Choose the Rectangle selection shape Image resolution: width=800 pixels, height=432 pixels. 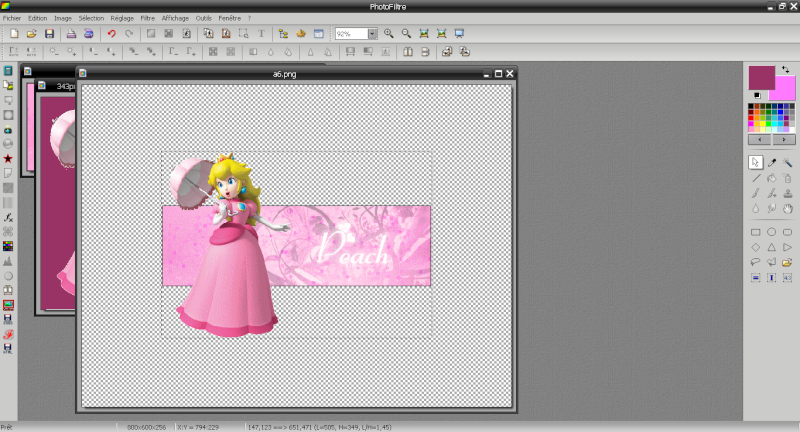pos(756,232)
